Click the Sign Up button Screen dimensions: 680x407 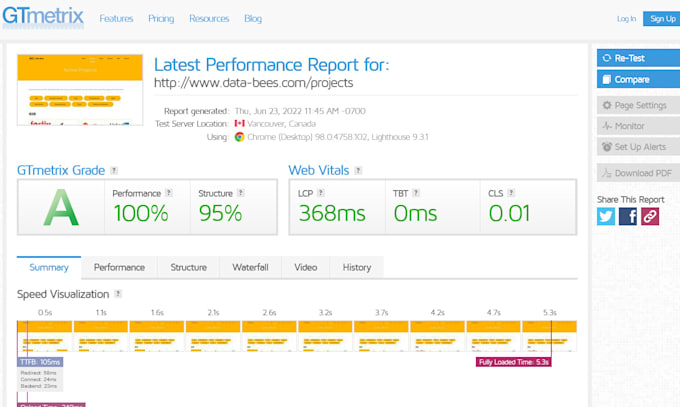[662, 19]
